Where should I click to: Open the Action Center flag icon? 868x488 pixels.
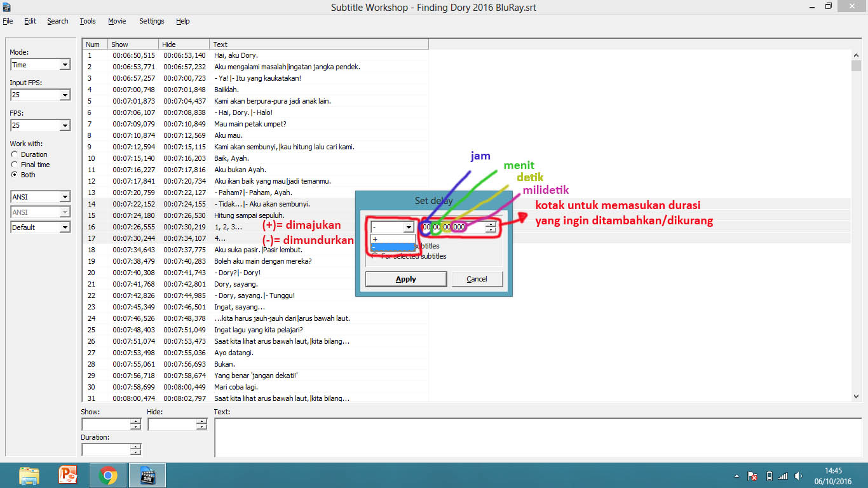752,476
